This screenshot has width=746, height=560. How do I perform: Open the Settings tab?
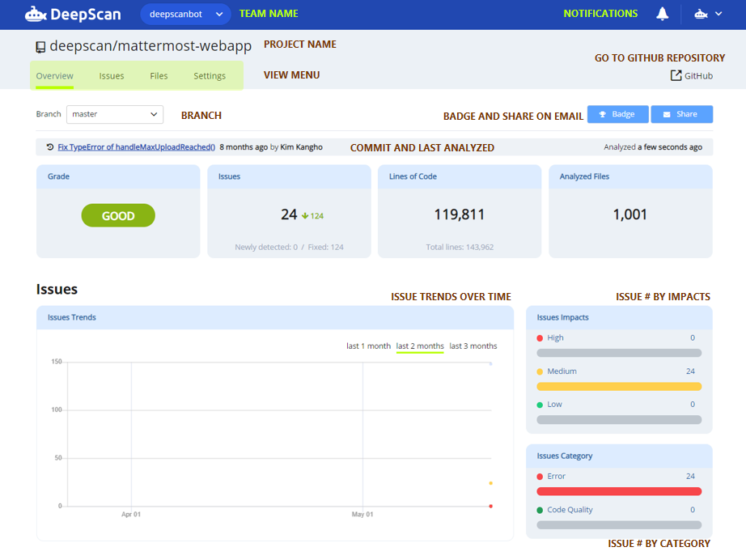210,76
